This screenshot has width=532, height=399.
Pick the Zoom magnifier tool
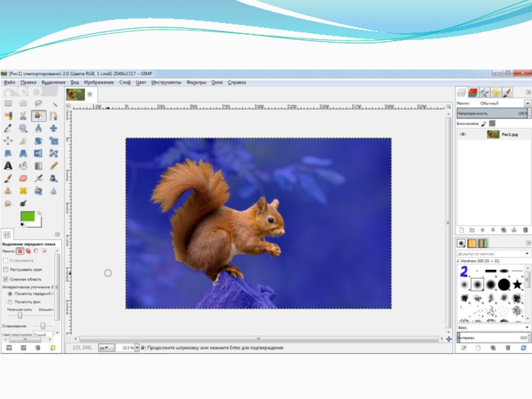(x=23, y=128)
